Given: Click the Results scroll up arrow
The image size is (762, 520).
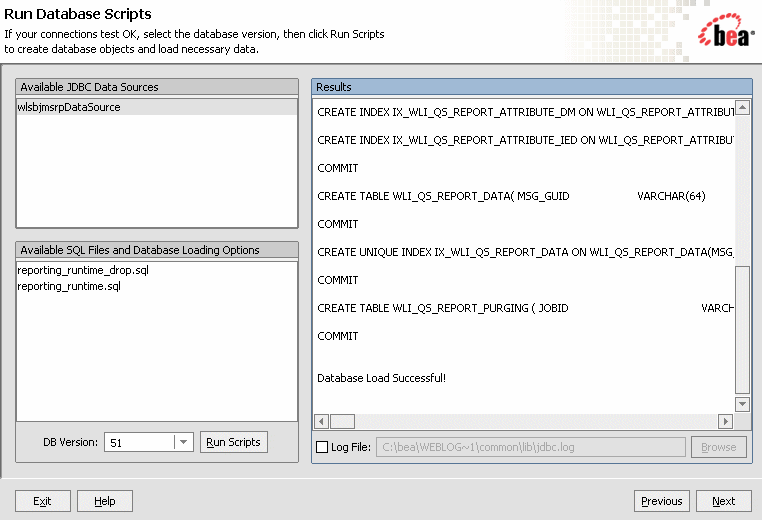Looking at the screenshot, I should 742,107.
